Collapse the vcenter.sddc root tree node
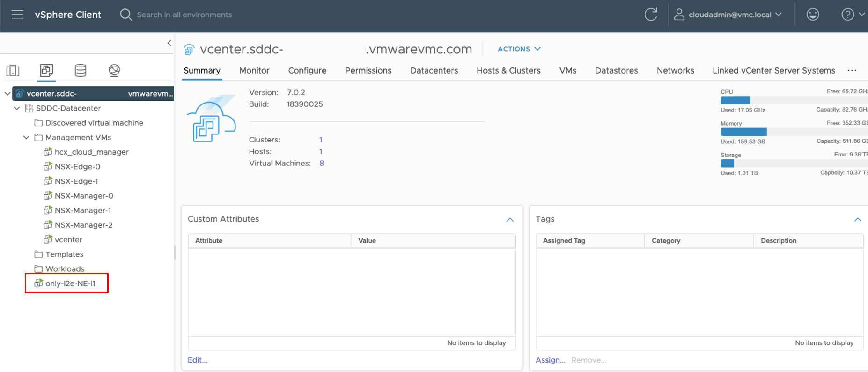Image resolution: width=868 pixels, height=372 pixels. (7, 94)
